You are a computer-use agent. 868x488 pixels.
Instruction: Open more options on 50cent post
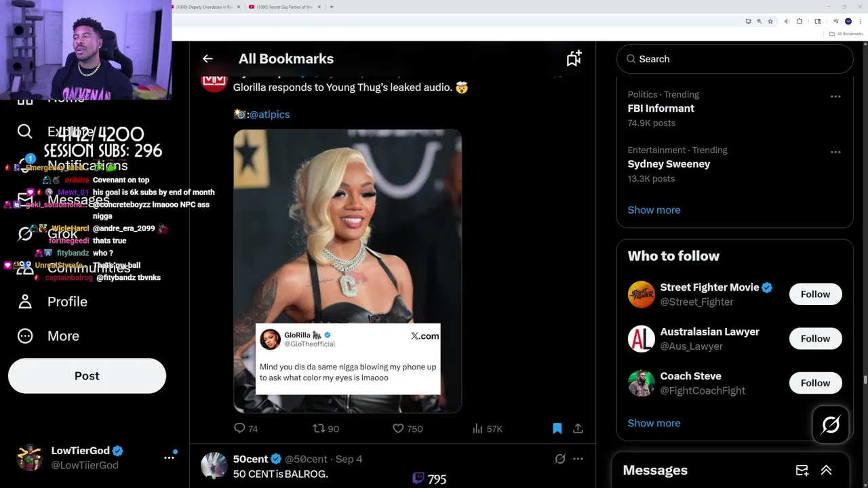(x=578, y=459)
